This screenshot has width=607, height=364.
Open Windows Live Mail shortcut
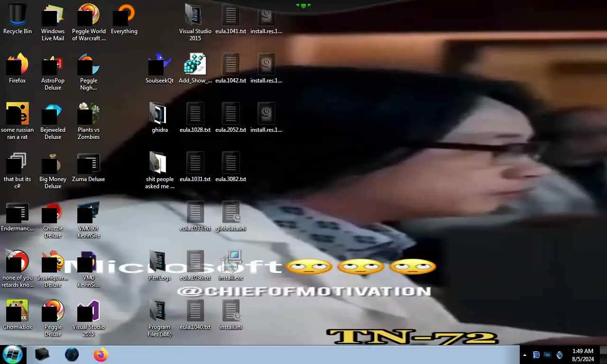pos(53,22)
